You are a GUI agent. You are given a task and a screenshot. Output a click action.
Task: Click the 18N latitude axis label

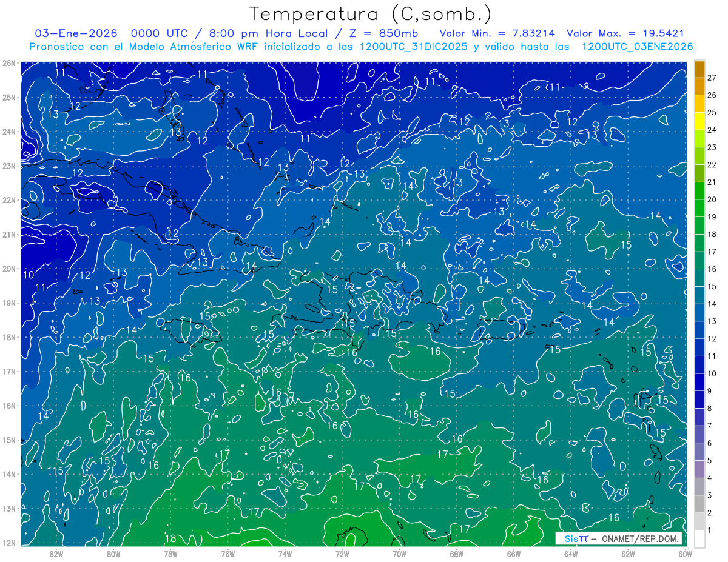point(8,337)
